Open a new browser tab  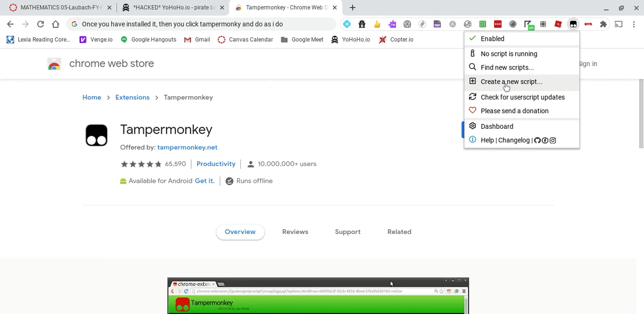pyautogui.click(x=353, y=8)
